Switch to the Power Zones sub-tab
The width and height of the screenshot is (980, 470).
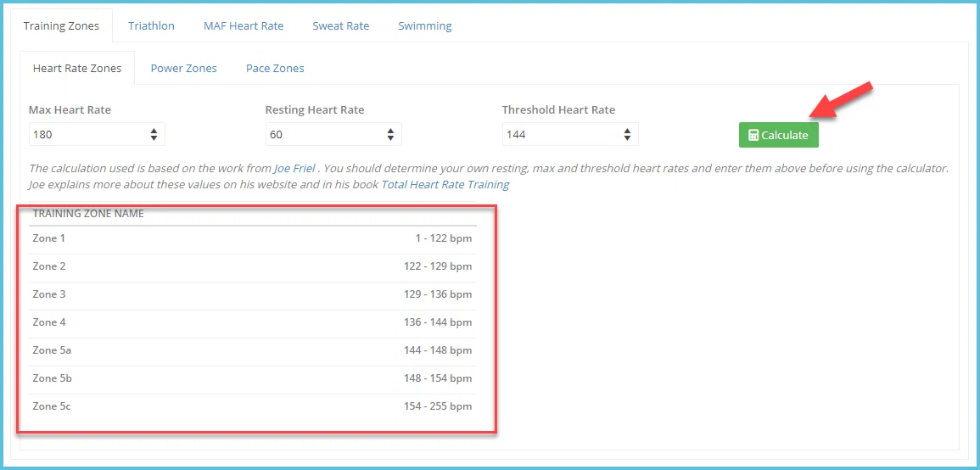(x=184, y=68)
